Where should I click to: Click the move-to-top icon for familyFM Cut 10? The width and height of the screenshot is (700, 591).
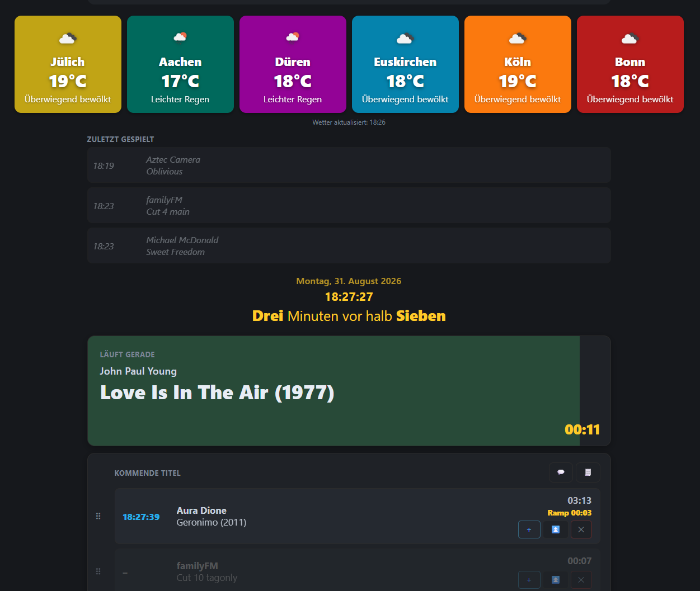point(555,580)
